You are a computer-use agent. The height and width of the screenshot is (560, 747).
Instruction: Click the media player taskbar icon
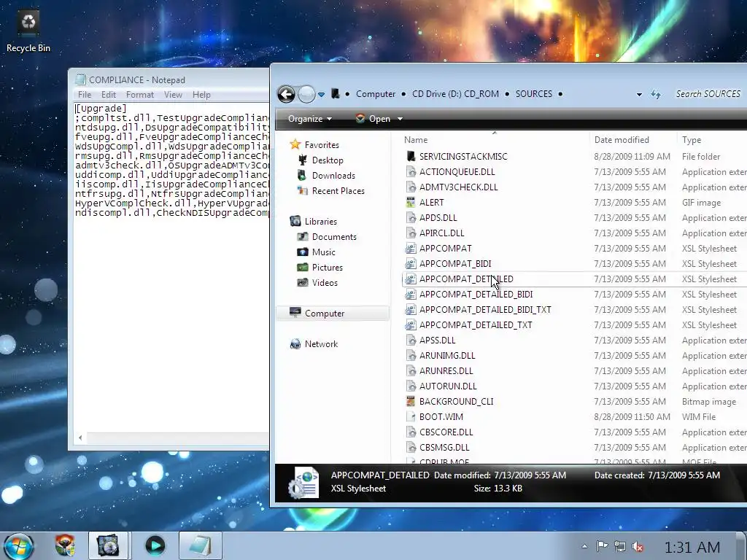tap(155, 545)
